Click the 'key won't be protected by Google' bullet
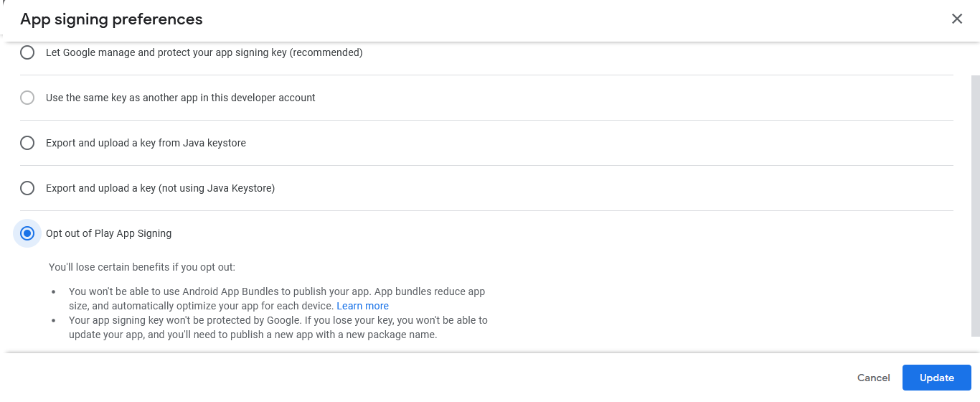Image resolution: width=980 pixels, height=402 pixels. click(x=278, y=320)
